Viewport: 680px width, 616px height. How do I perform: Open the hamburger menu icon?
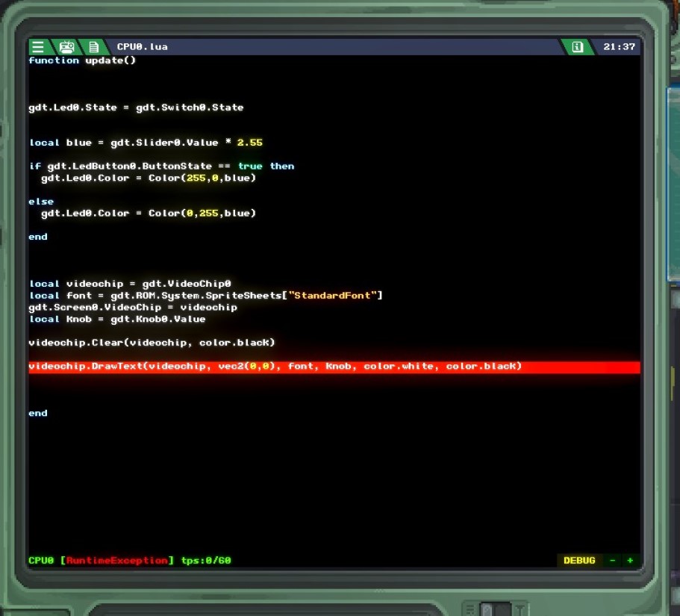[x=38, y=46]
